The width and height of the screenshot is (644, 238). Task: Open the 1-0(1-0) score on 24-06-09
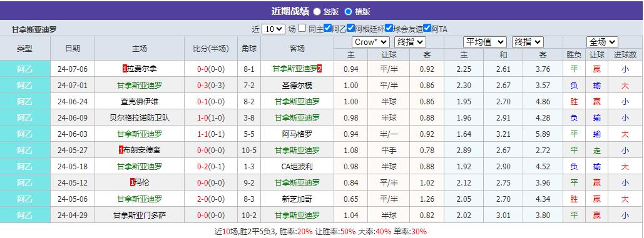(211, 118)
